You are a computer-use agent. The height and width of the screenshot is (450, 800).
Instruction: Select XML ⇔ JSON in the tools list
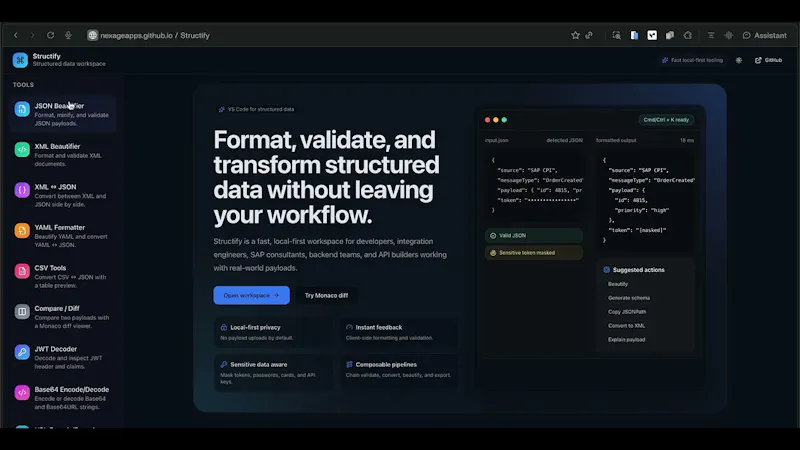click(x=63, y=195)
